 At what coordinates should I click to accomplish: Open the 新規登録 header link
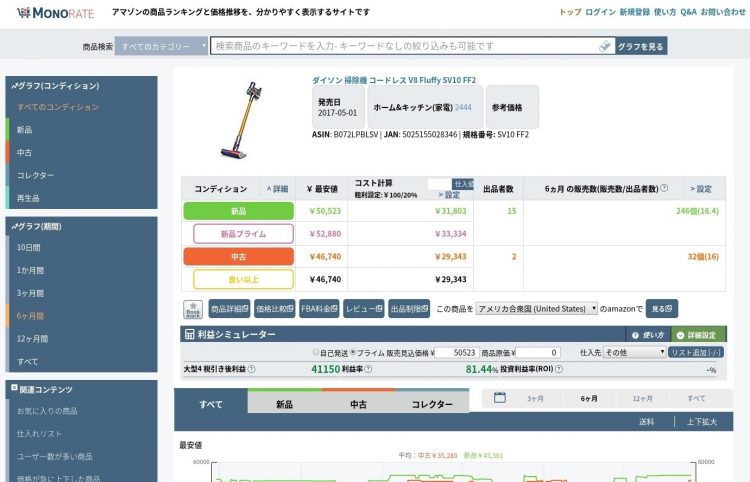pos(635,12)
